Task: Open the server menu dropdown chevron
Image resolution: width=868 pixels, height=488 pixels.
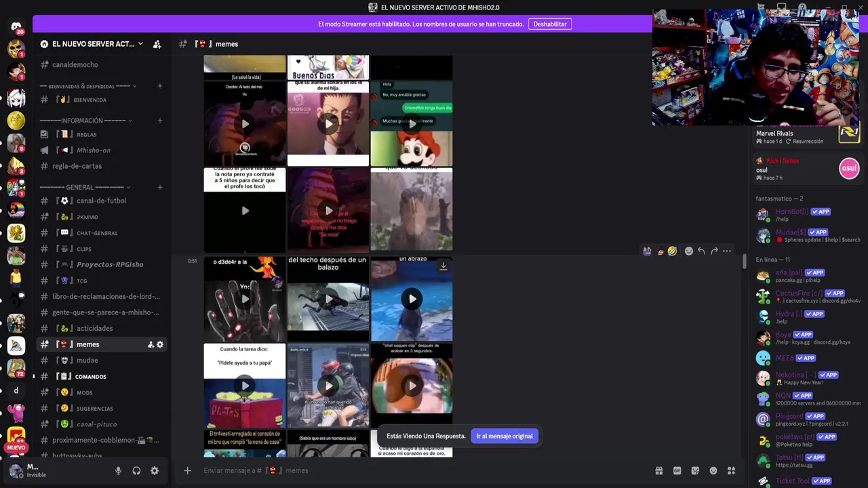Action: tap(140, 44)
